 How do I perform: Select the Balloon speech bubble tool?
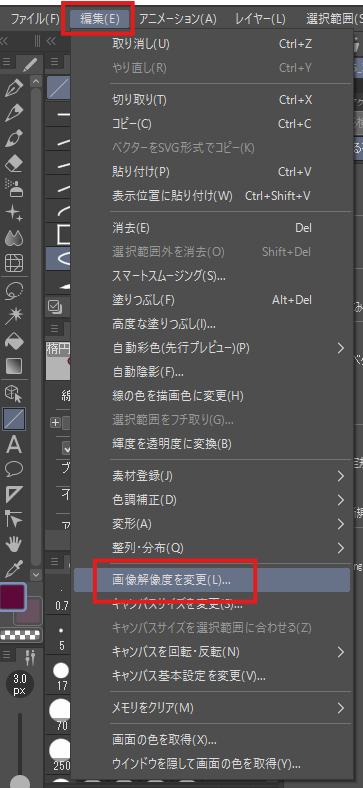click(x=14, y=470)
